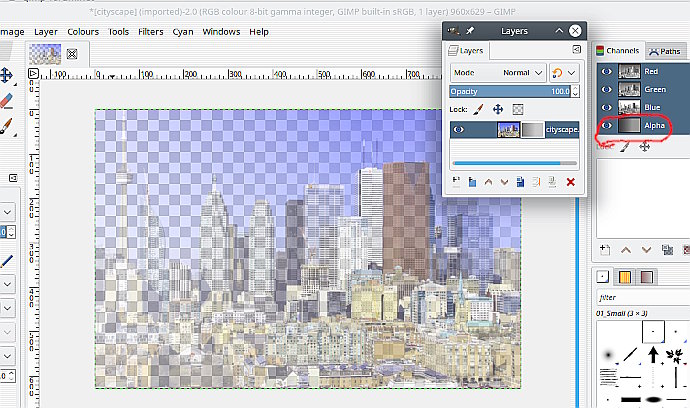This screenshot has width=690, height=408.
Task: Select the Move tool in toolbox
Action: click(x=6, y=75)
